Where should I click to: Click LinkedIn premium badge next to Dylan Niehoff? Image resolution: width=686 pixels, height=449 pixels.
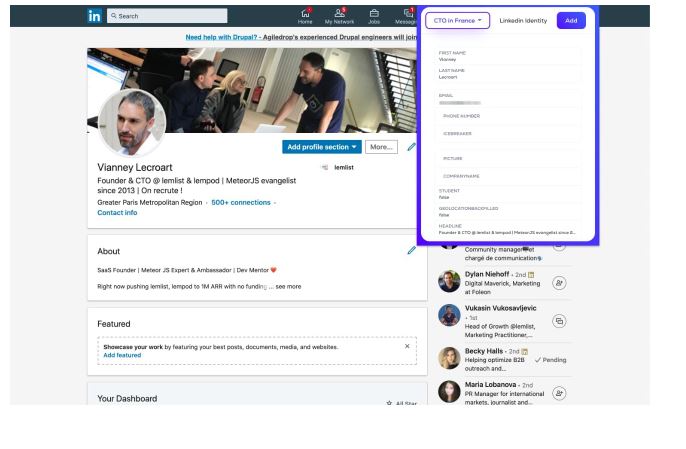point(531,275)
